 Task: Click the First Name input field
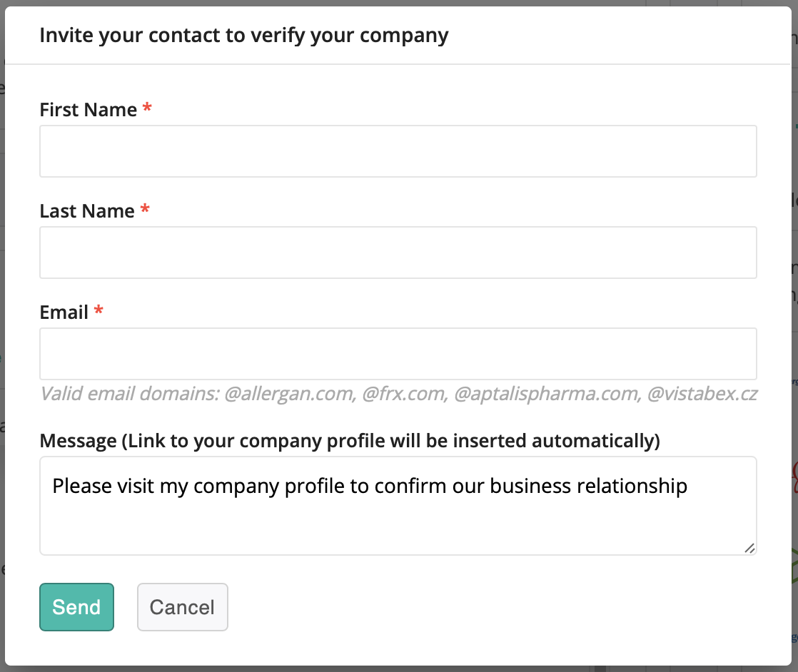click(398, 151)
